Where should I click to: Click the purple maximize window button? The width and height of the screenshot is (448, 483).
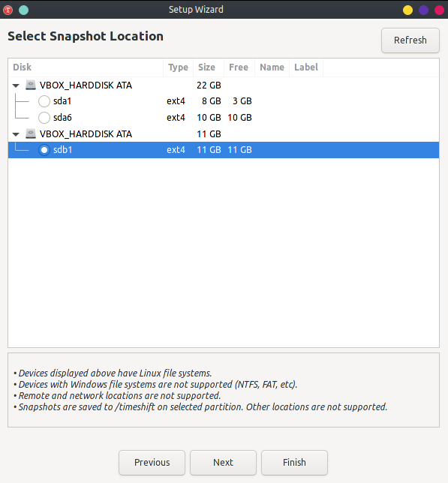[424, 10]
